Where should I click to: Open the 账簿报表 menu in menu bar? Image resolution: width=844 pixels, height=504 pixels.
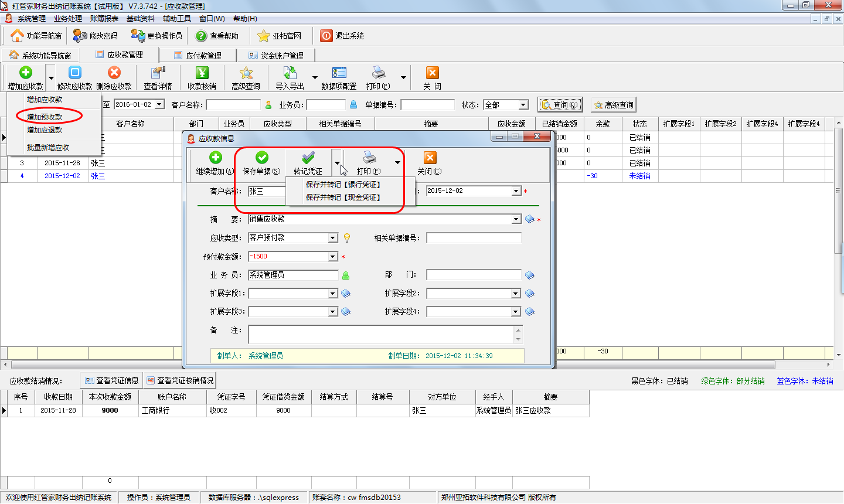click(x=104, y=19)
